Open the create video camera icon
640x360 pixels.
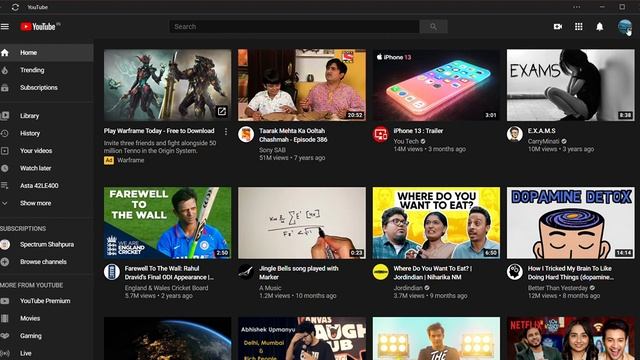coord(558,27)
